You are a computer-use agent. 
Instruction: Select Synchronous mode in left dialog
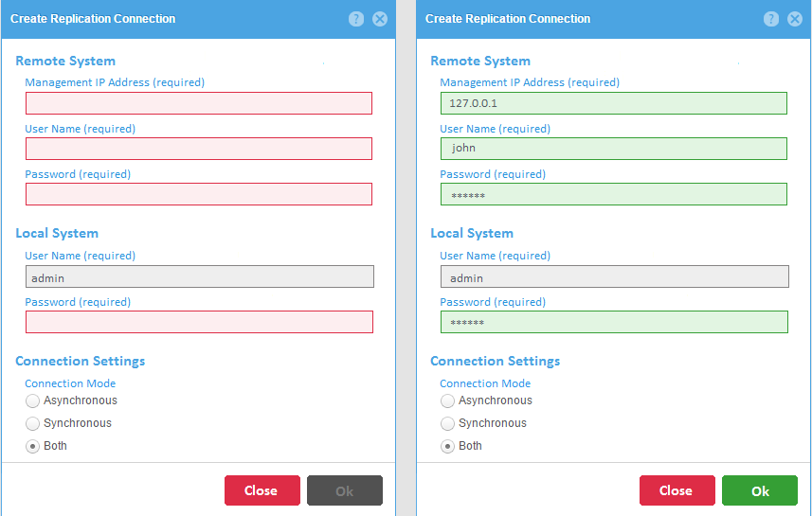coord(32,423)
